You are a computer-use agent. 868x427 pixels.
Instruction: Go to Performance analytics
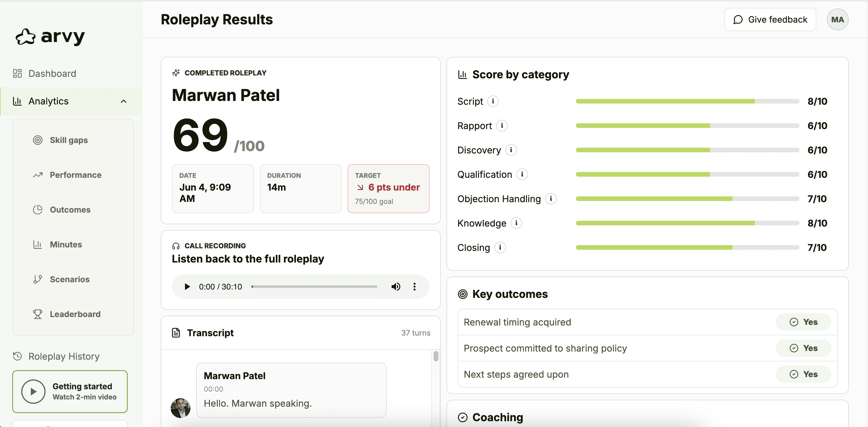pos(75,175)
